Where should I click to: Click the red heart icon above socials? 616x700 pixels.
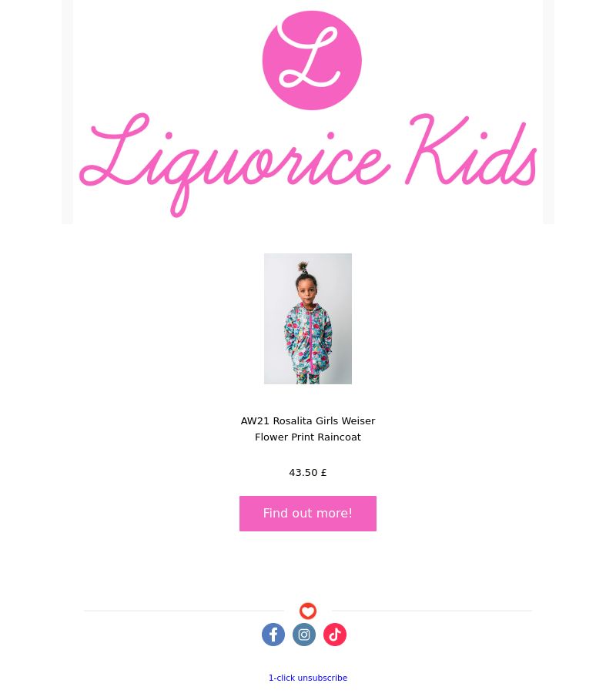click(x=308, y=611)
